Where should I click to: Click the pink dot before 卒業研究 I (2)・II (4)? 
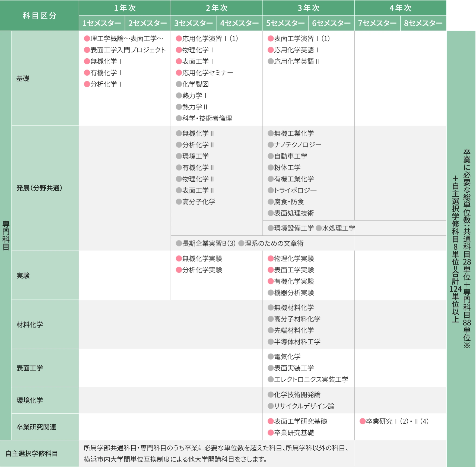362,421
